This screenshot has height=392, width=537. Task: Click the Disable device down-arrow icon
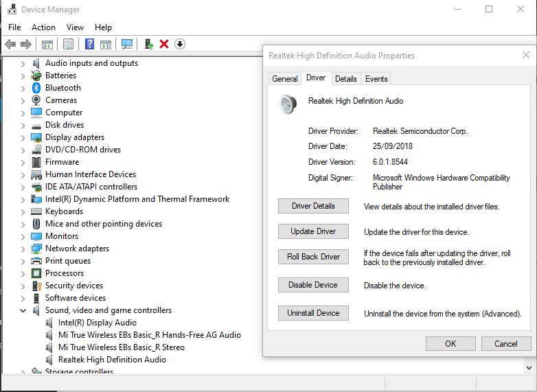pyautogui.click(x=180, y=44)
